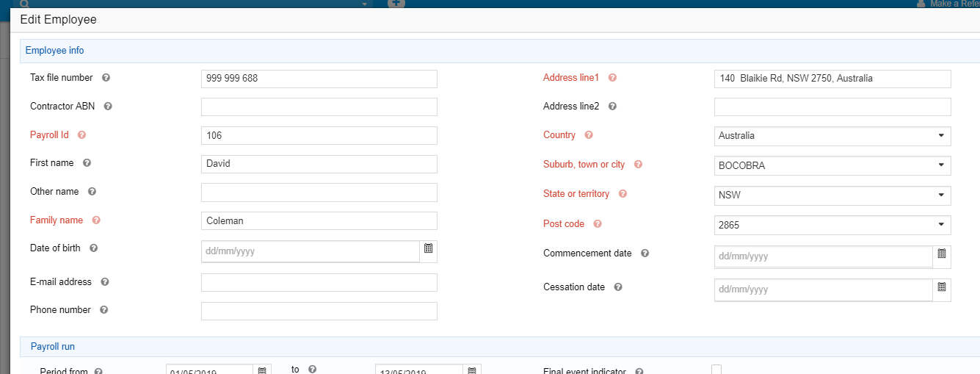This screenshot has height=374, width=980.
Task: Expand the Country dropdown showing Australia
Action: tap(832, 136)
